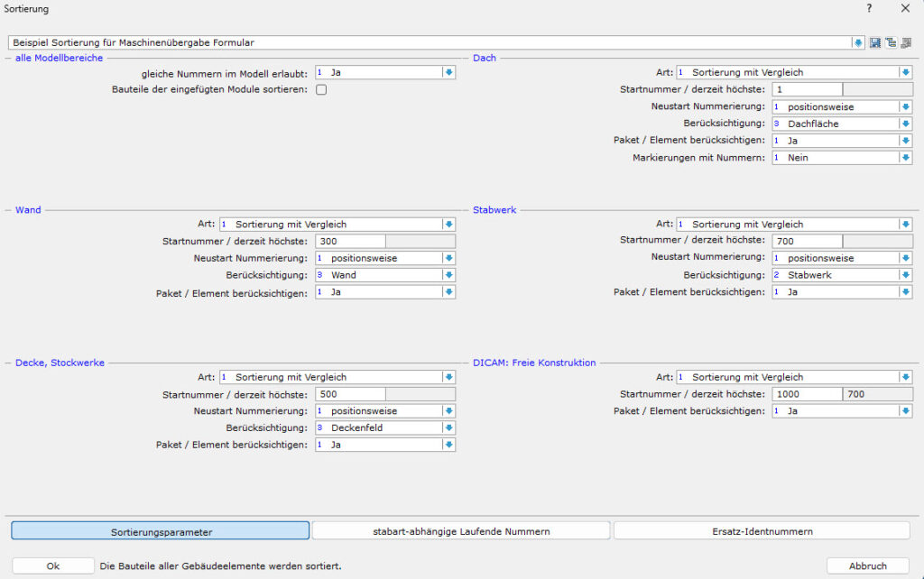Open preset list with the blue arrow icon
This screenshot has width=924, height=579.
(x=857, y=42)
